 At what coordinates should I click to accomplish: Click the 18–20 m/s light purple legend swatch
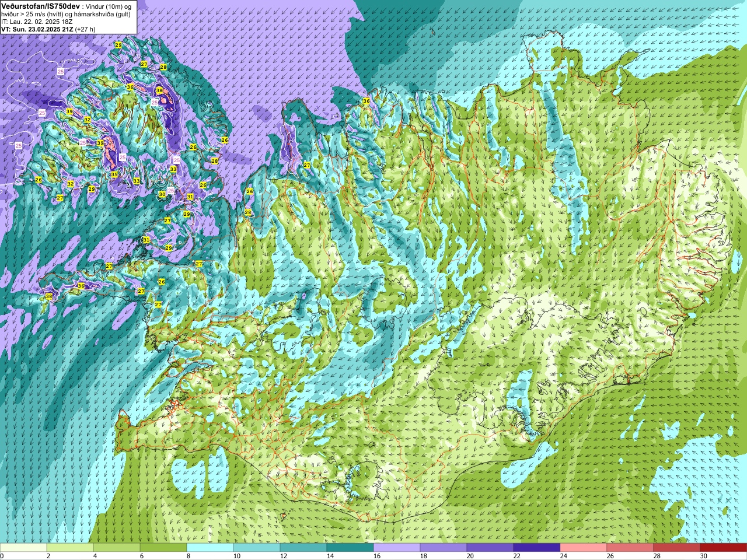pyautogui.click(x=444, y=548)
